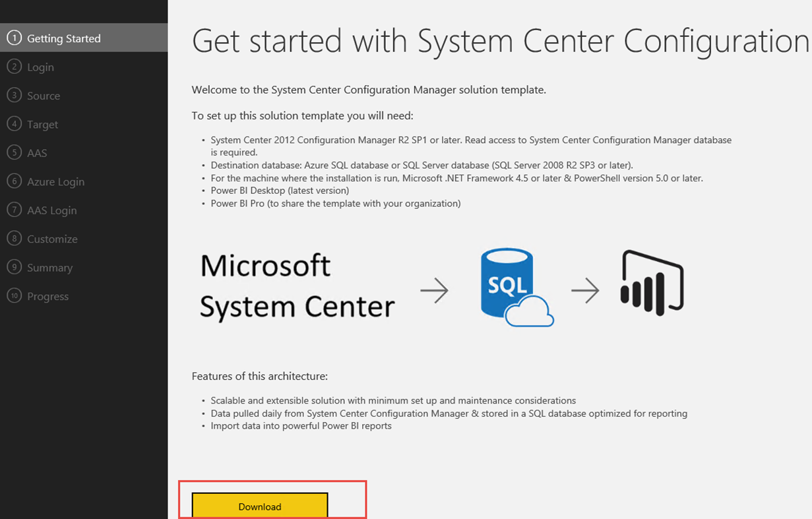Click the 'Scalable and extensible solution' bullet

[x=393, y=400]
